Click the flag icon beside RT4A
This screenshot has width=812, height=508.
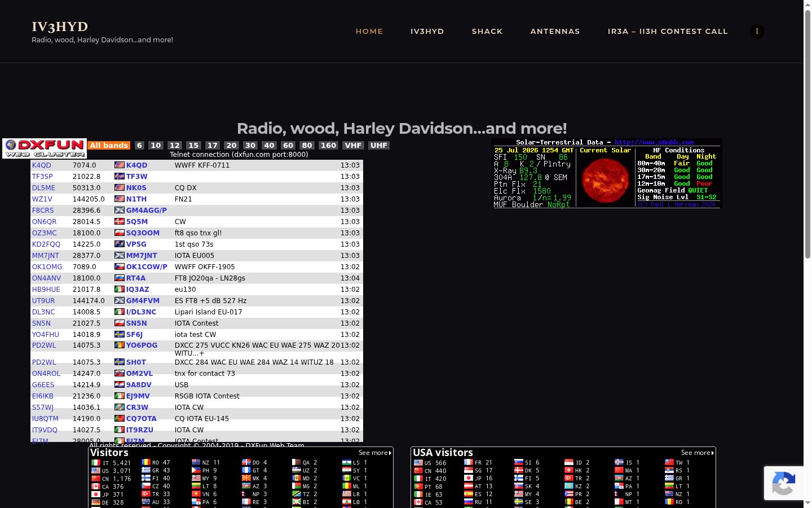(x=119, y=278)
